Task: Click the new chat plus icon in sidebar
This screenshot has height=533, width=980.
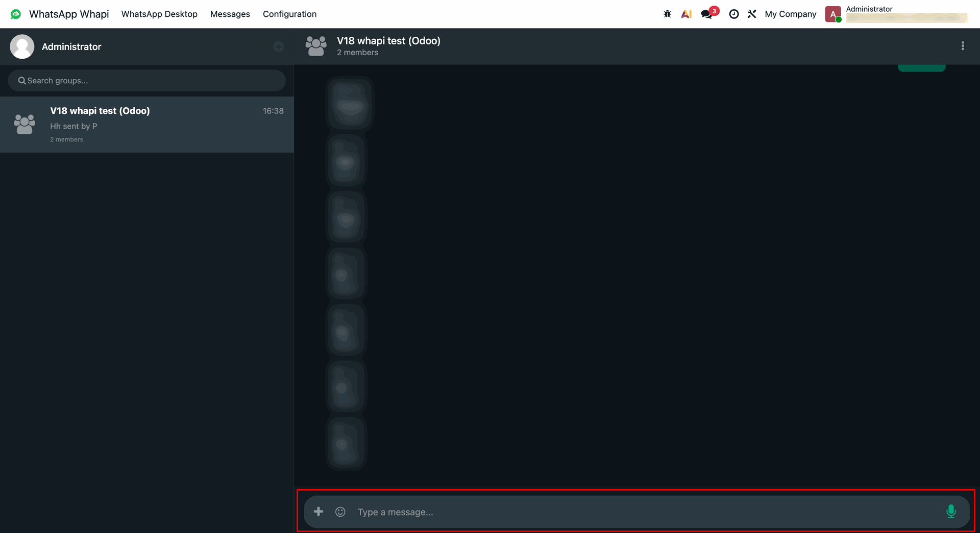Action: click(278, 46)
